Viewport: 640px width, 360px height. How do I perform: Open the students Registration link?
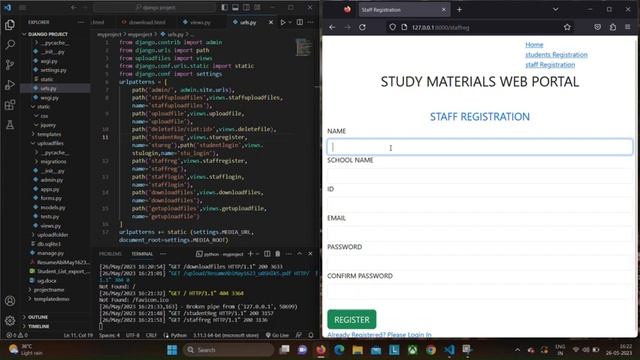(x=556, y=55)
